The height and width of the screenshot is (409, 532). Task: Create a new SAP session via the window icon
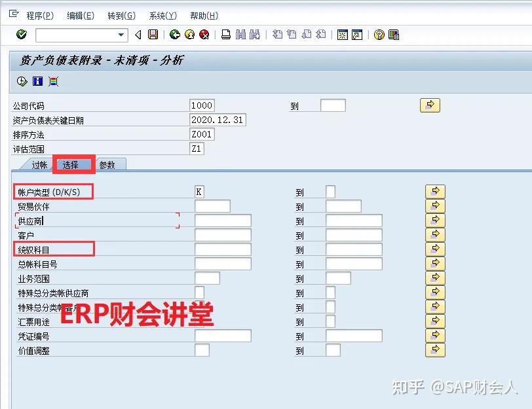(343, 35)
